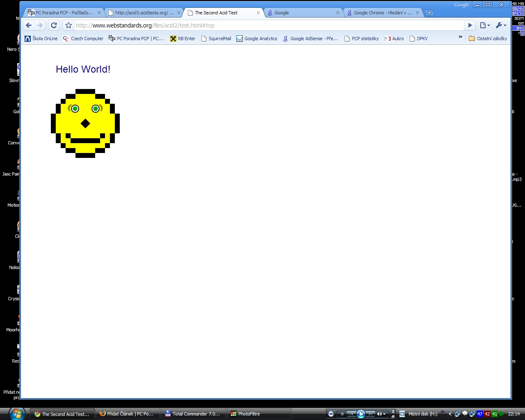Expand Místní disk toolbar chevron
The width and height of the screenshot is (525, 420).
pyautogui.click(x=442, y=412)
